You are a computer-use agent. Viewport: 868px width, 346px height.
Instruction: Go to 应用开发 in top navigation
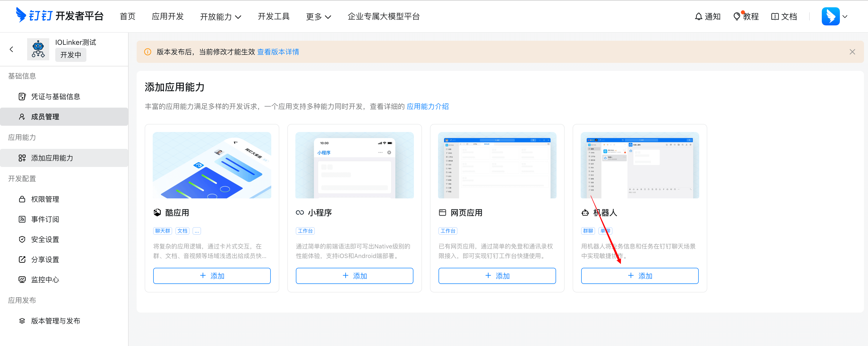click(x=168, y=17)
